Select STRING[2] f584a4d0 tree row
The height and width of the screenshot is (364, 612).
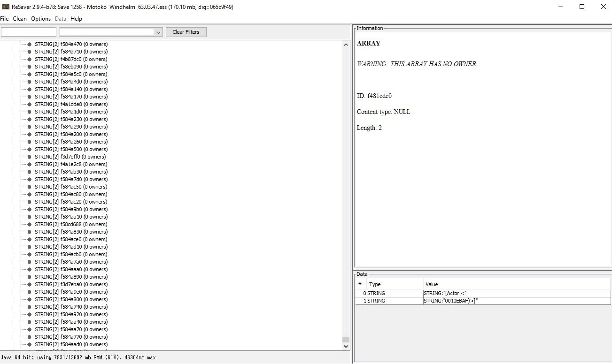(x=71, y=82)
